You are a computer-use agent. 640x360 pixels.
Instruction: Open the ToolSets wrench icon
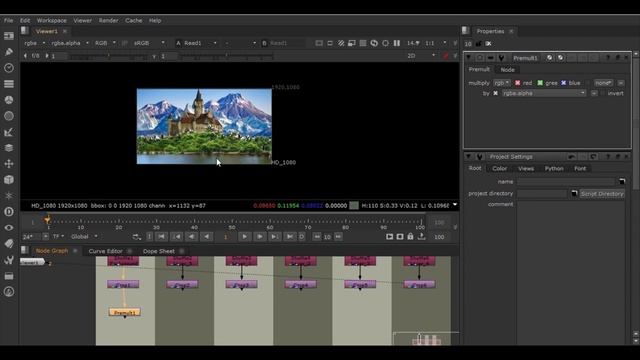9,260
